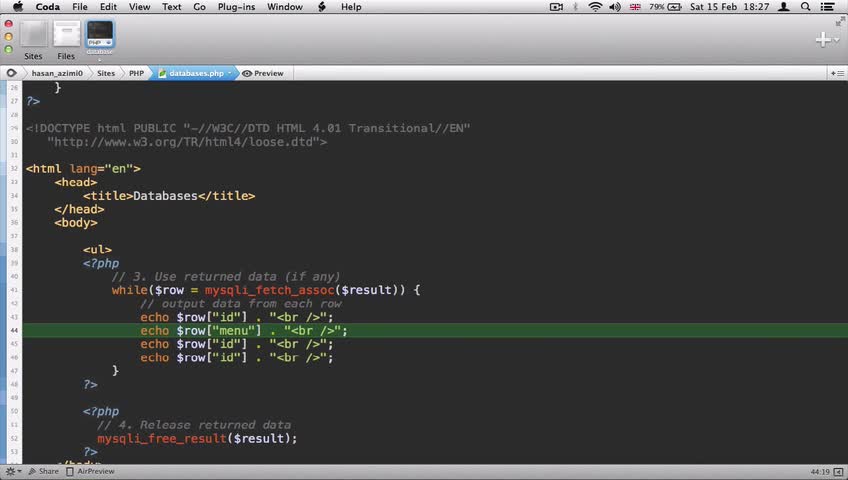The height and width of the screenshot is (480, 848).
Task: Open the gear actions menu in status bar
Action: tap(13, 471)
